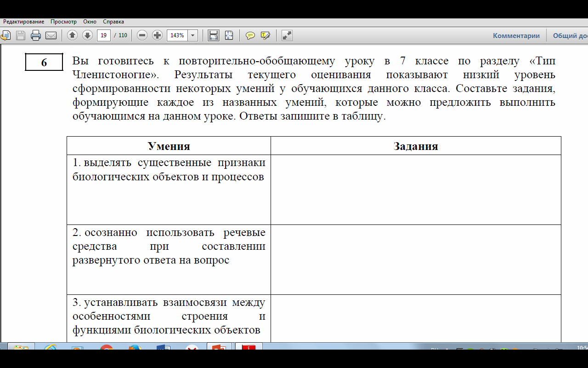Image resolution: width=588 pixels, height=368 pixels.
Task: Open the Общий доступ panel
Action: [570, 35]
